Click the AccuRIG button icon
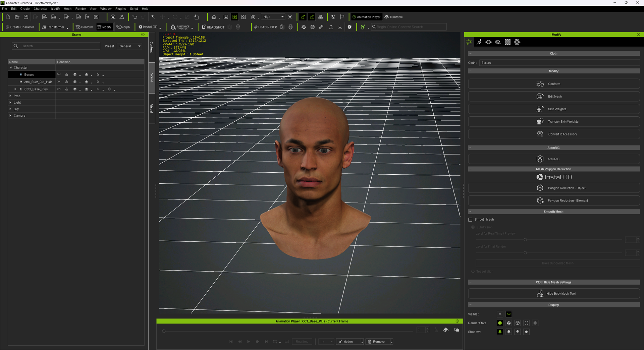Viewport: 644px width, 350px height. (540, 159)
